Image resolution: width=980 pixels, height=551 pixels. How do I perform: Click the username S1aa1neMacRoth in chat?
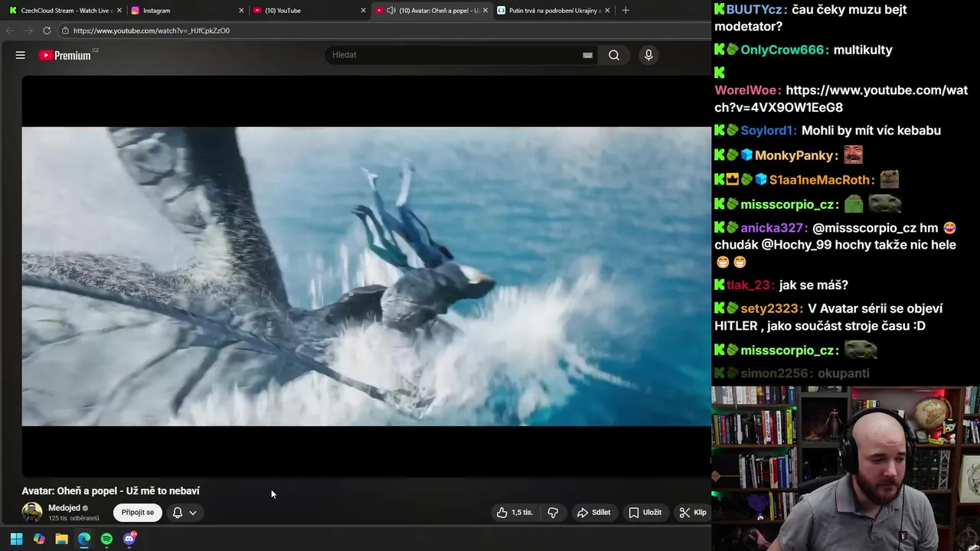(x=820, y=180)
